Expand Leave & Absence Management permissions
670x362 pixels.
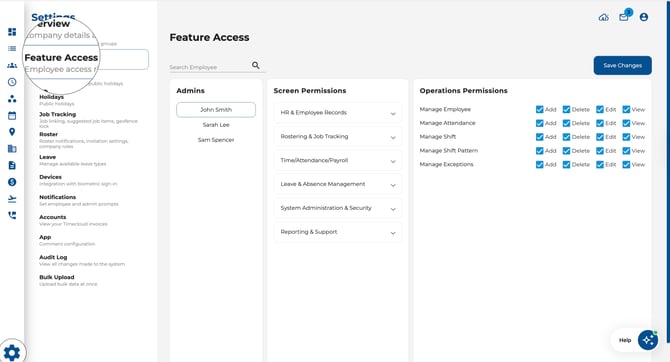(x=338, y=184)
